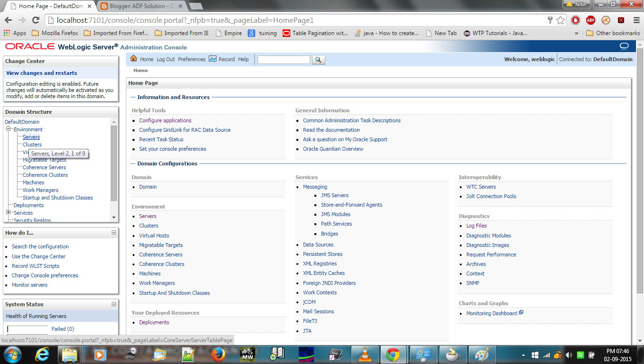Viewport: 644px width, 364px height.
Task: Click the orange JR extension icon
Action: coord(606,20)
